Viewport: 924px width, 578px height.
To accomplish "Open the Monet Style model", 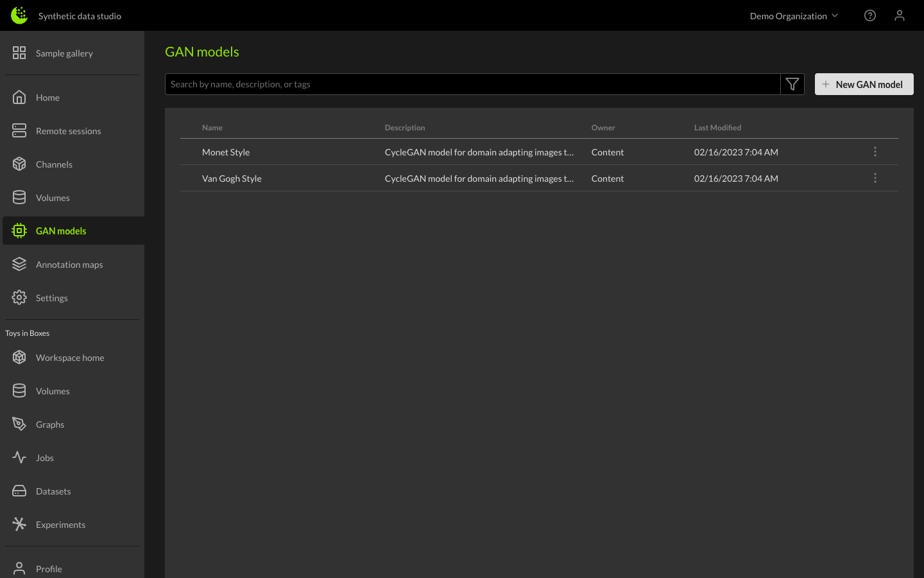I will tap(226, 152).
